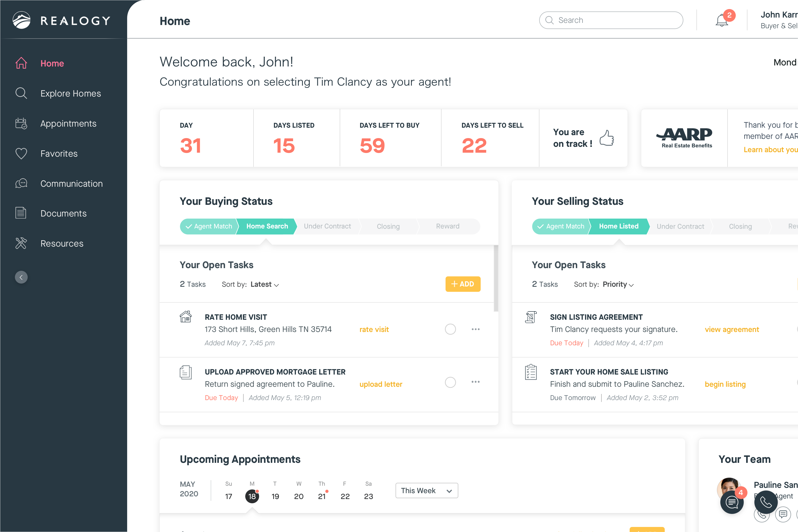
Task: Open Documents from the sidebar
Action: coord(64,213)
